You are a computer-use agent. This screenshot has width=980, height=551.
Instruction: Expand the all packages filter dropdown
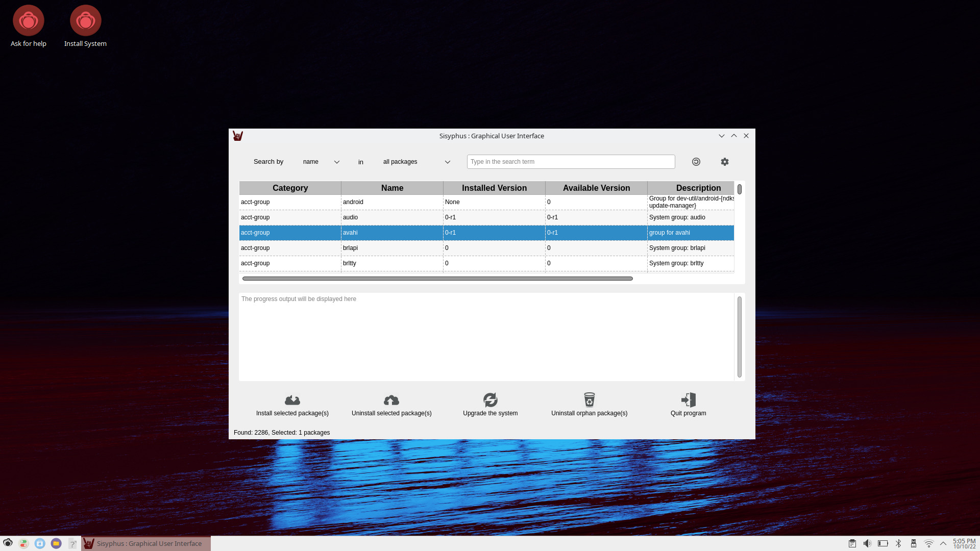pyautogui.click(x=416, y=162)
